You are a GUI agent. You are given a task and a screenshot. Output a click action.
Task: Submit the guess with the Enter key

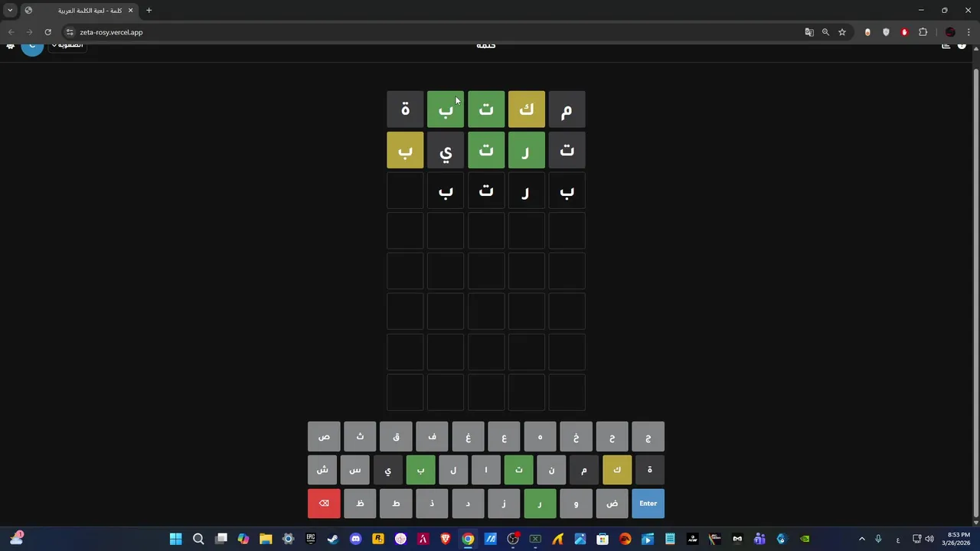coord(648,504)
